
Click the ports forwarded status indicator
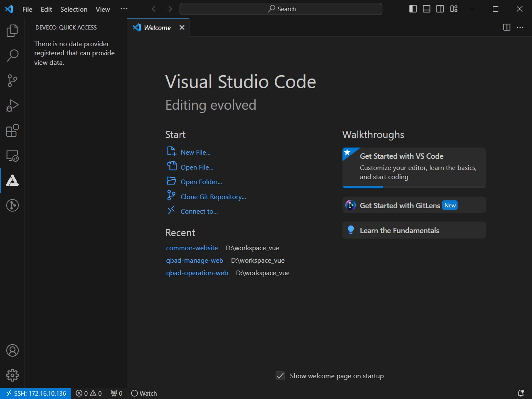pos(117,393)
